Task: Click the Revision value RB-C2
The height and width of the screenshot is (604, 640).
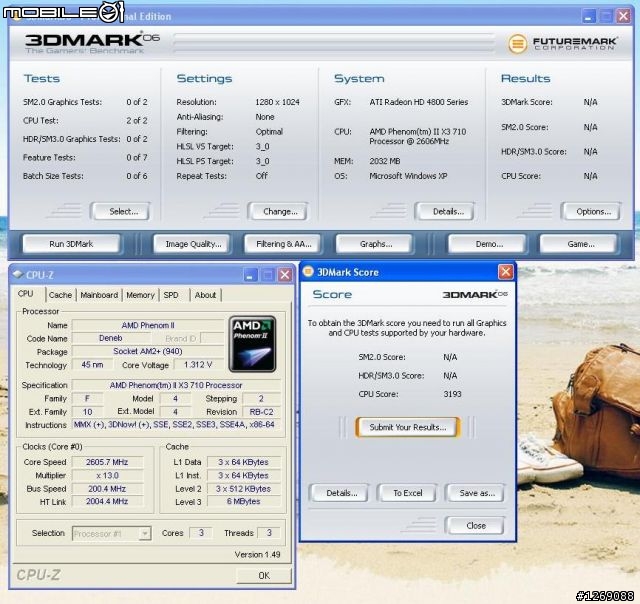Action: 262,412
